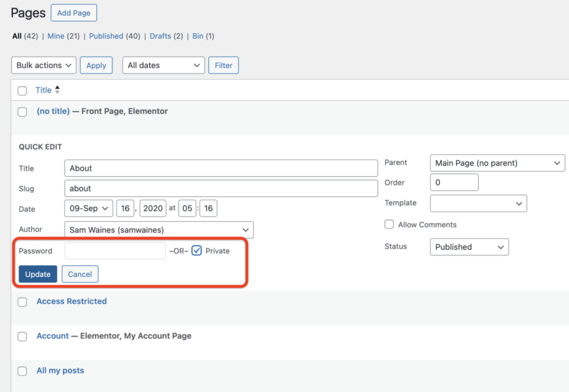The image size is (569, 392).
Task: Select the Account page checkbox
Action: click(22, 336)
